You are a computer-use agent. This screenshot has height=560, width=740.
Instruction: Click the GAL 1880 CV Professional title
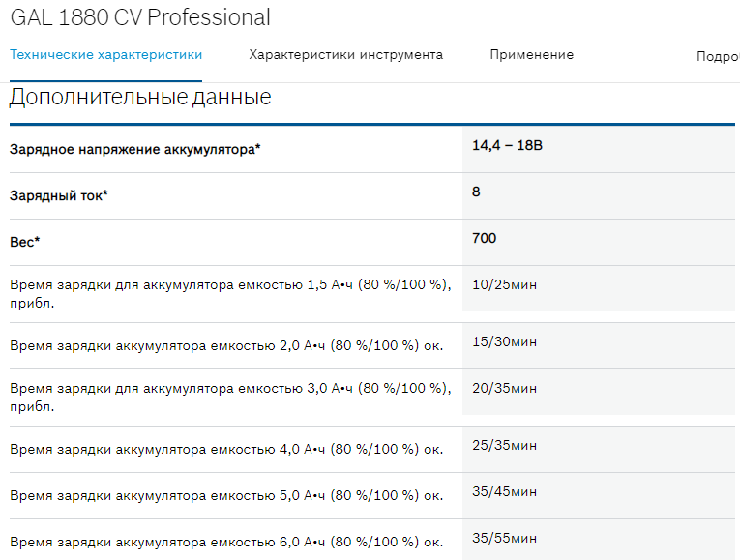tap(140, 17)
